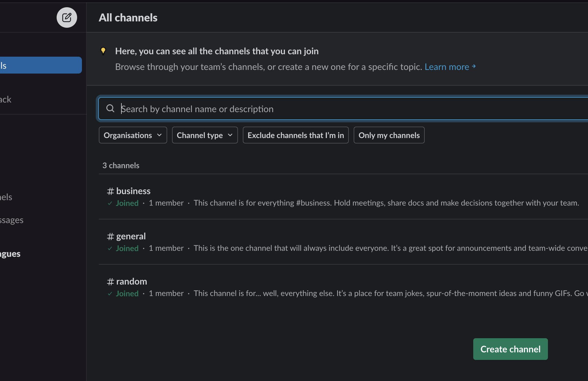Focus the channel search input field

click(331, 109)
